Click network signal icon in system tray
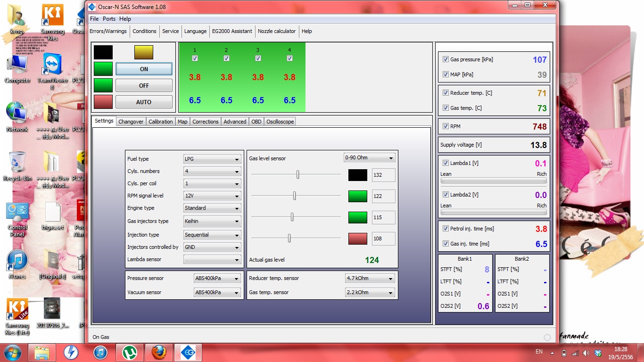The image size is (644, 362). click(575, 353)
